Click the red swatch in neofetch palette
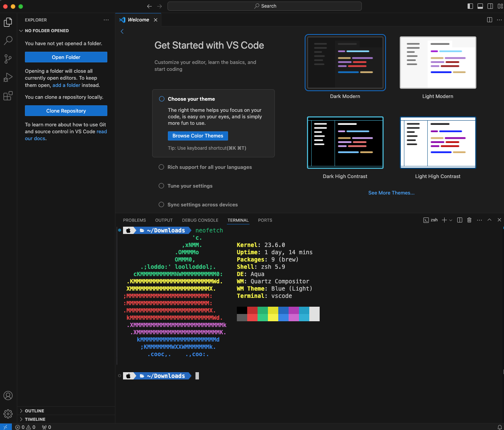 pyautogui.click(x=252, y=314)
